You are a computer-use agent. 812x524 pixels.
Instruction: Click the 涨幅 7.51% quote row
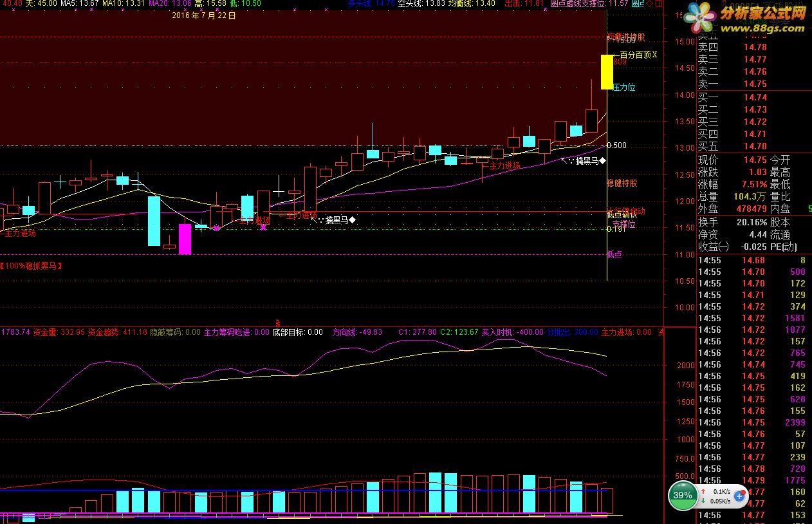pos(733,184)
